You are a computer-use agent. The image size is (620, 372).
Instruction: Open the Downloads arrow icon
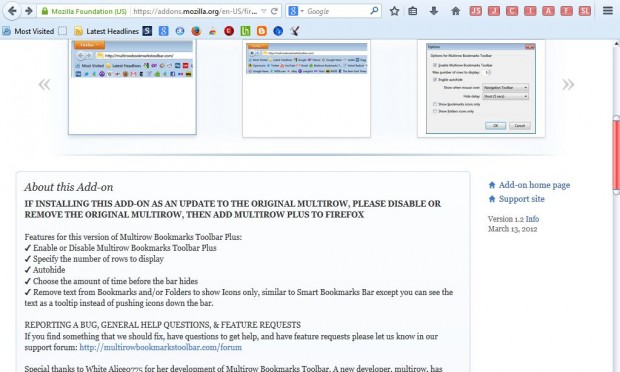point(434,11)
